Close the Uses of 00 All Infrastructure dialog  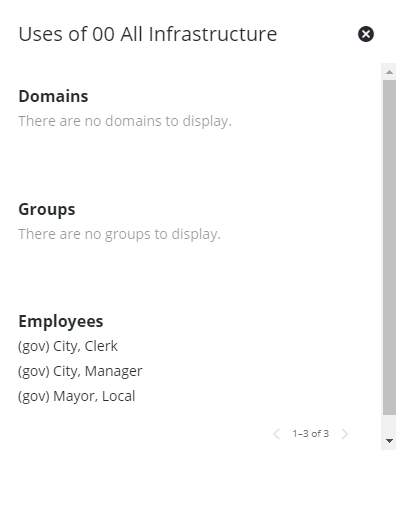click(x=366, y=34)
